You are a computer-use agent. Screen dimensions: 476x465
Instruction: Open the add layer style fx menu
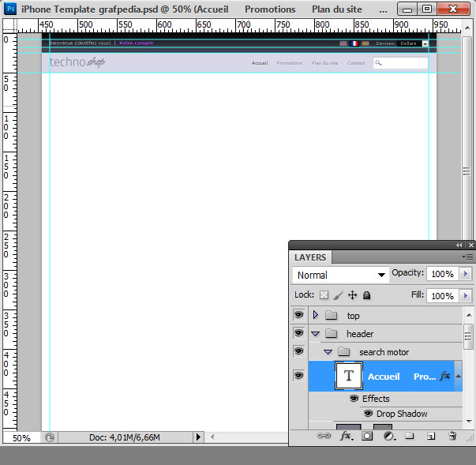point(347,436)
